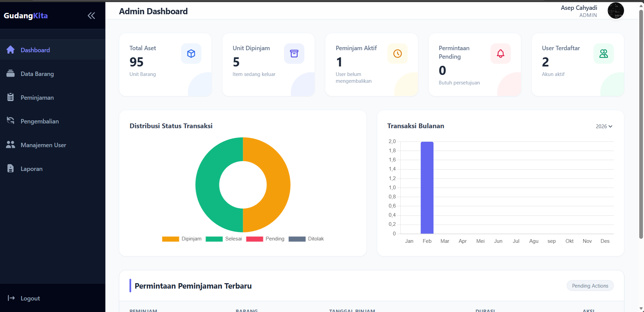Click the orange Dipinjam color swatch
The height and width of the screenshot is (312, 644).
pos(171,239)
